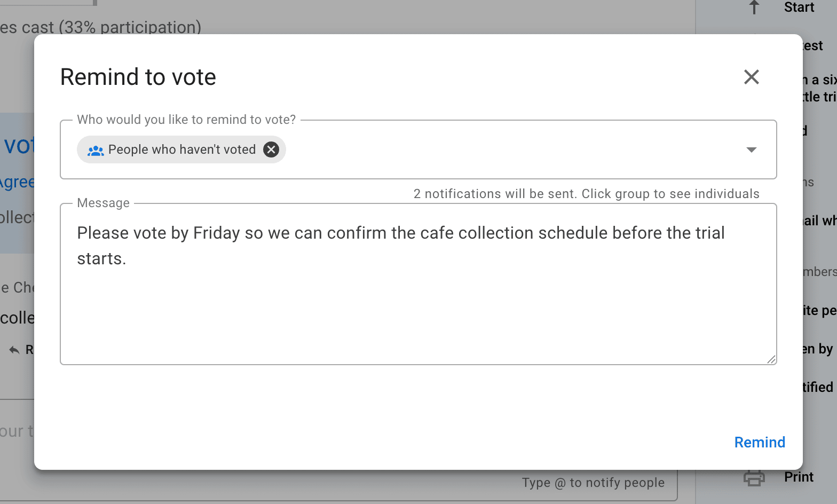Click the dialog title 'Remind to vote'
The height and width of the screenshot is (504, 837).
(x=138, y=77)
